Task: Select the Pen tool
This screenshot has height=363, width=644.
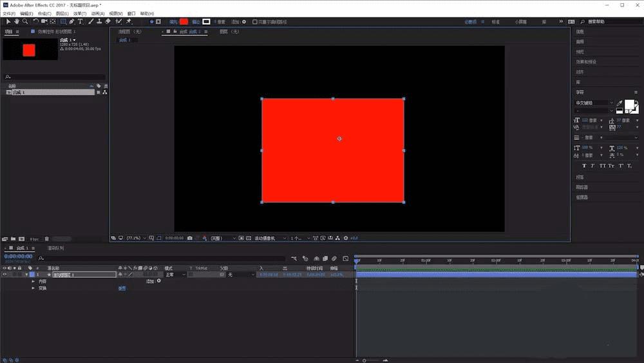Action: click(x=71, y=21)
